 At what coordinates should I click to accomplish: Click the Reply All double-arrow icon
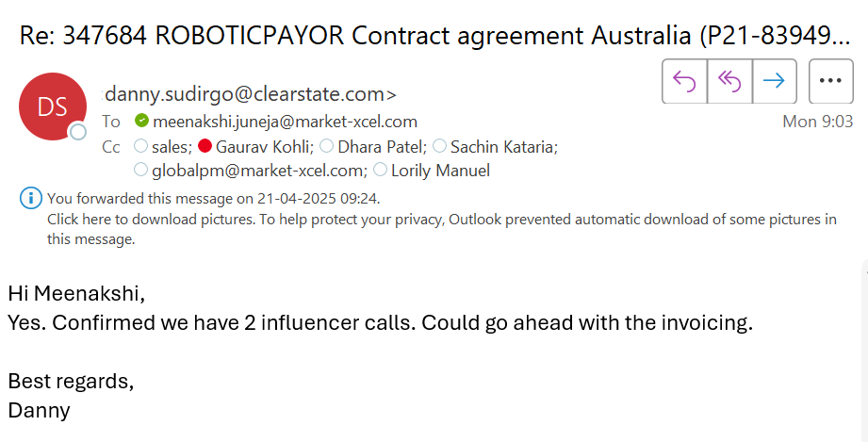point(729,81)
